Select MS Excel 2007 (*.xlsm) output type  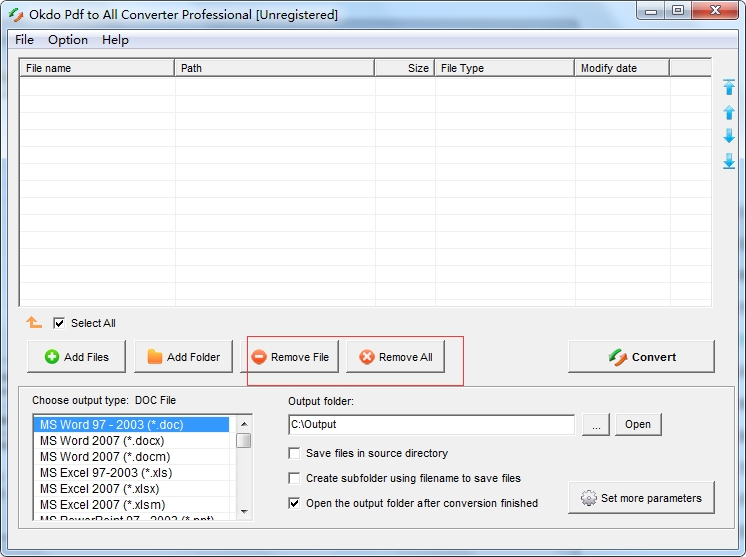131,505
